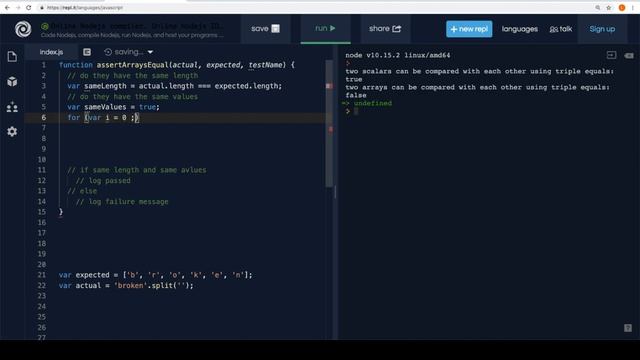The width and height of the screenshot is (640, 360).
Task: Click 'node v10.15.2 linux/amd64' console text
Action: [398, 55]
